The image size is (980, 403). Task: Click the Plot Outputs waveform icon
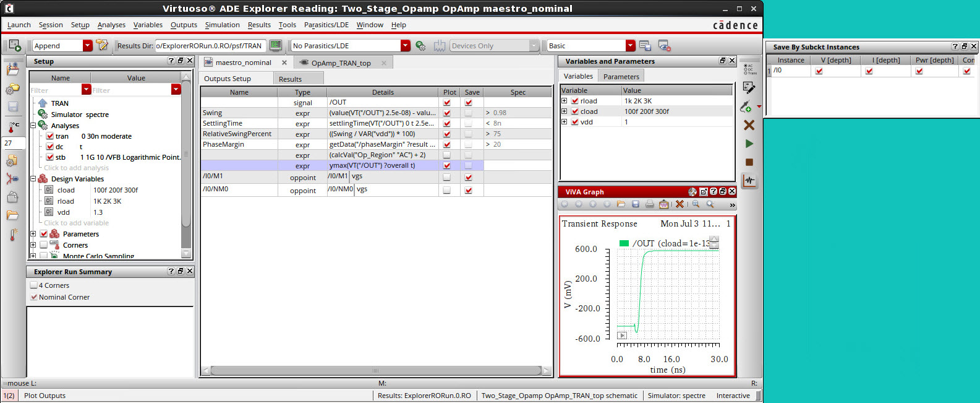(x=749, y=181)
